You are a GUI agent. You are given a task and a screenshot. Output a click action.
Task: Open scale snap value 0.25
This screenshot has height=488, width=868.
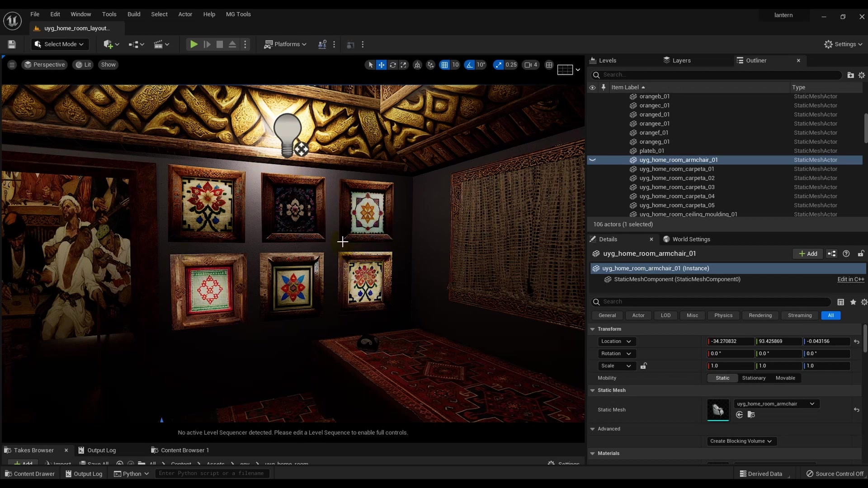[x=511, y=65]
